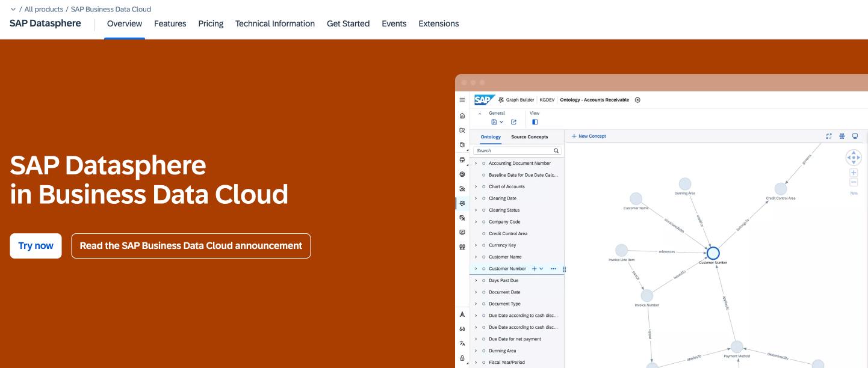Image resolution: width=868 pixels, height=368 pixels.
Task: Click the save icon under General
Action: point(494,122)
